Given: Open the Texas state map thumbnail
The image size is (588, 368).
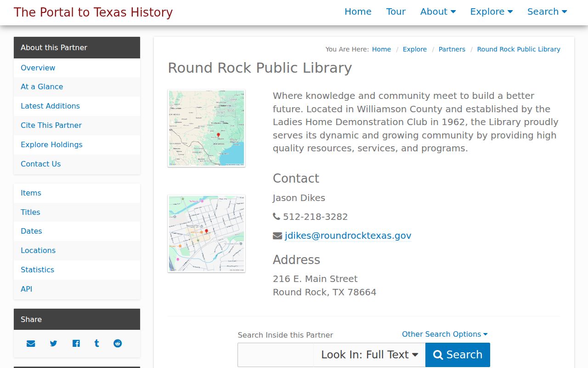Looking at the screenshot, I should [x=206, y=128].
